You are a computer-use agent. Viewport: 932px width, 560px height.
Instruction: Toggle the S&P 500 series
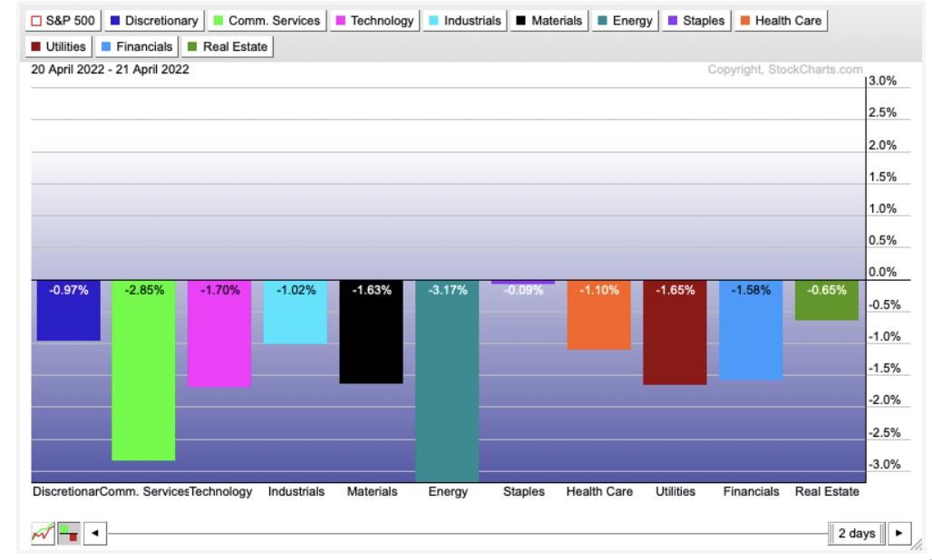62,20
